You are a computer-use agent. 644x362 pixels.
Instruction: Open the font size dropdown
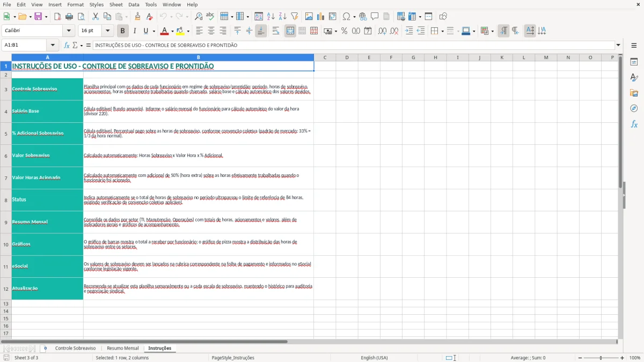pyautogui.click(x=108, y=31)
